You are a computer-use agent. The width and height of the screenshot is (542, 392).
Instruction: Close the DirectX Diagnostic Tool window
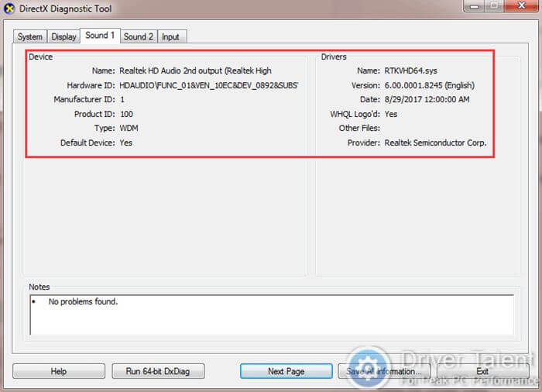click(x=521, y=5)
